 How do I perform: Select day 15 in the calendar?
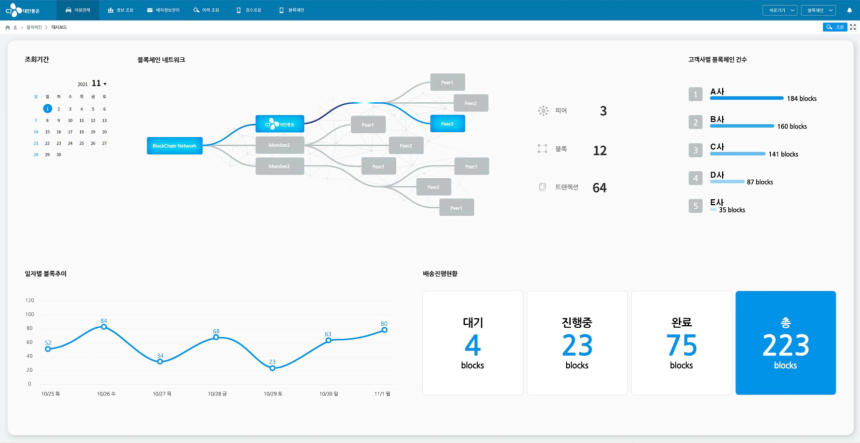(47, 131)
